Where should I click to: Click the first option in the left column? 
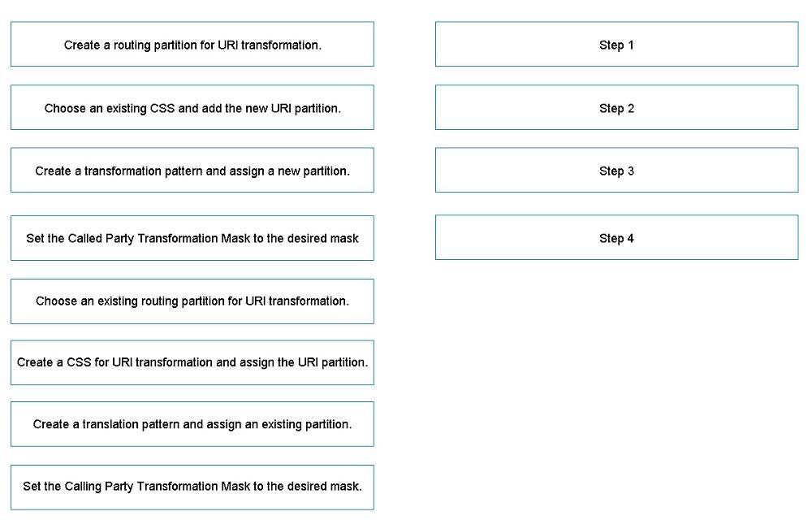[192, 45]
